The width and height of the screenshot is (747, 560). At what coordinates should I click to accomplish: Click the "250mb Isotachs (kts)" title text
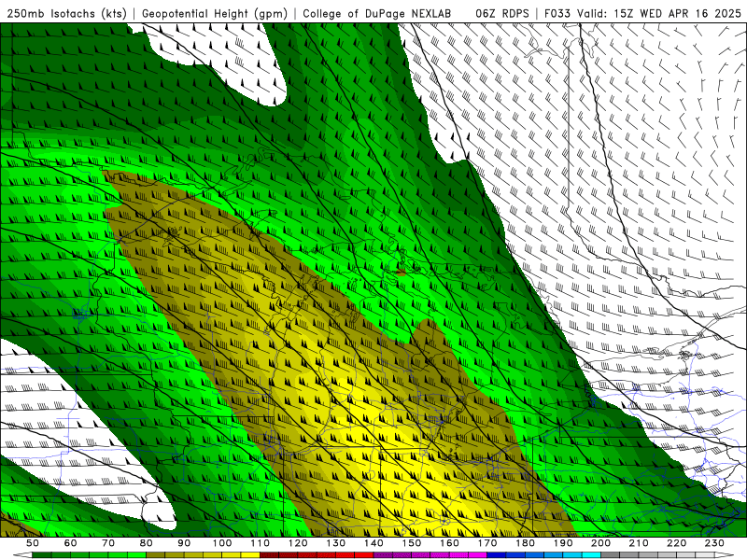tap(66, 13)
